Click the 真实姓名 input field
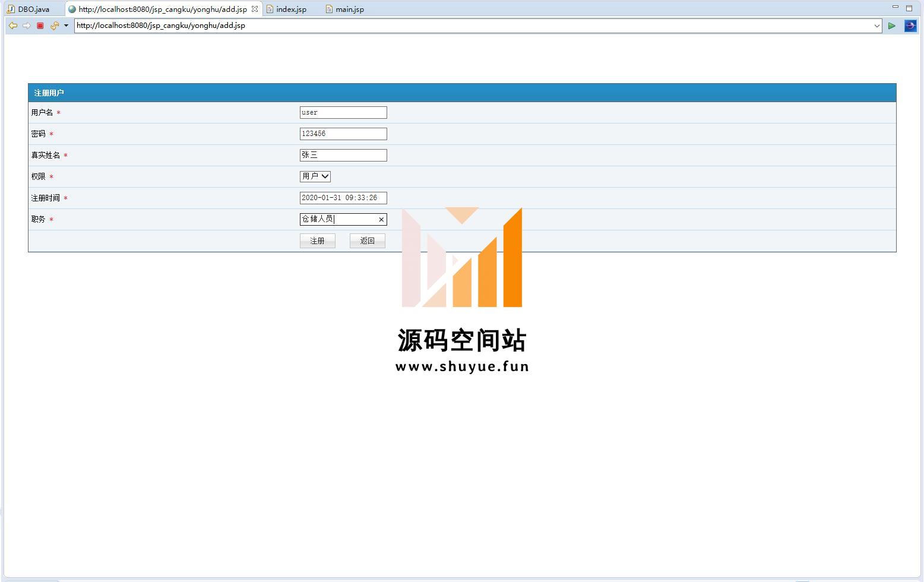Image resolution: width=924 pixels, height=582 pixels. point(343,155)
